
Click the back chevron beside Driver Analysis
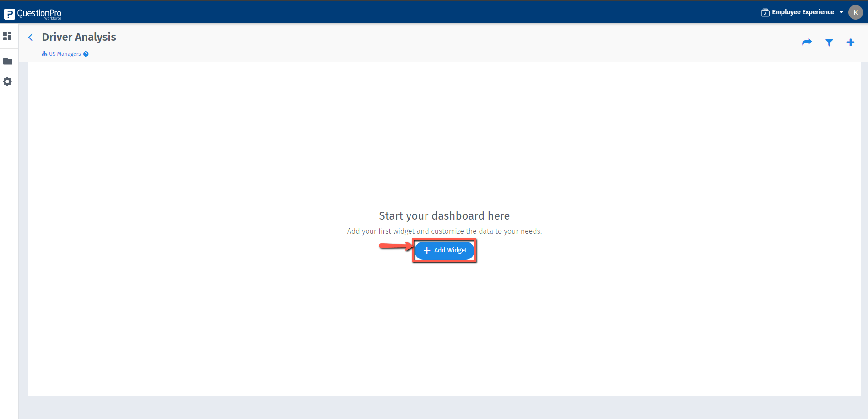coord(30,37)
